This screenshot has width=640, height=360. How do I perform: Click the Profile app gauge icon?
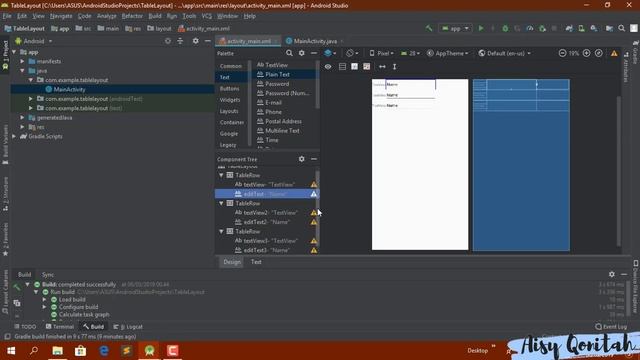tap(530, 28)
